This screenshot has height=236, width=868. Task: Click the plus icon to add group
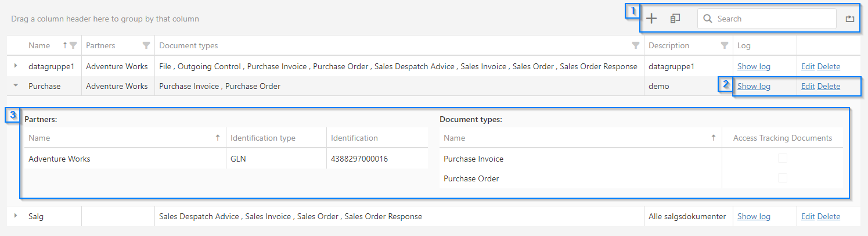[x=651, y=19]
